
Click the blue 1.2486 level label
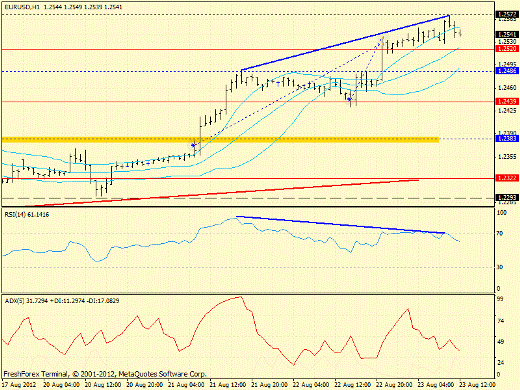click(507, 70)
